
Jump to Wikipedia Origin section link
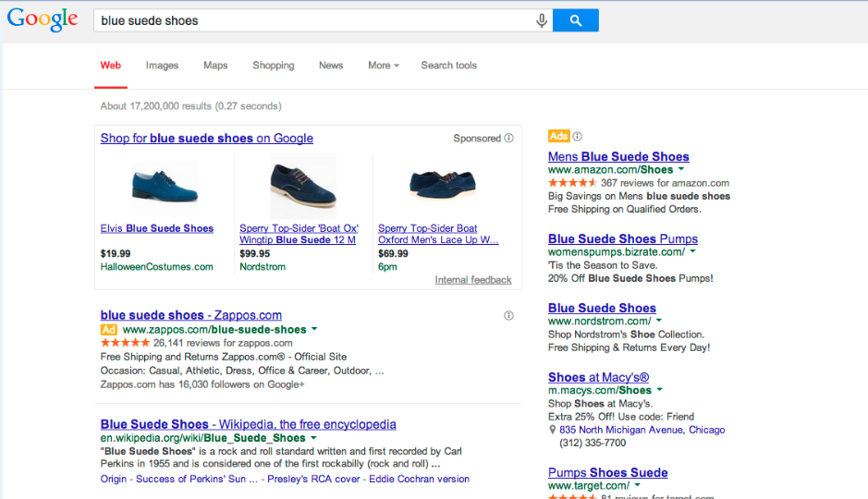(114, 479)
